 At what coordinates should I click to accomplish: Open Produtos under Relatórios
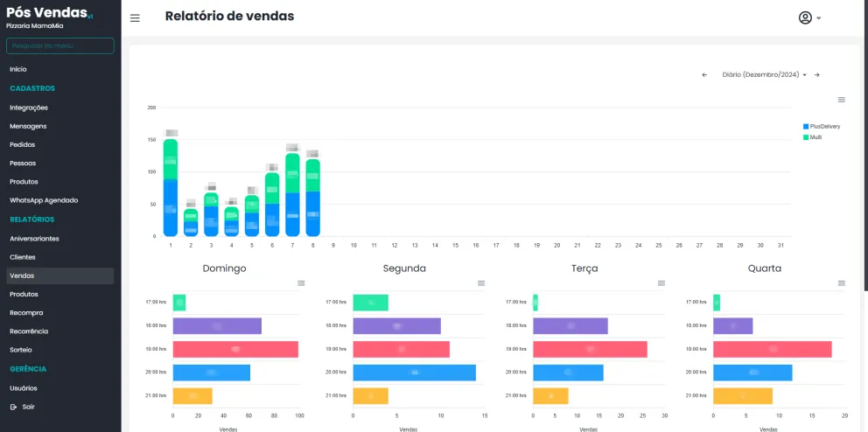click(x=24, y=295)
